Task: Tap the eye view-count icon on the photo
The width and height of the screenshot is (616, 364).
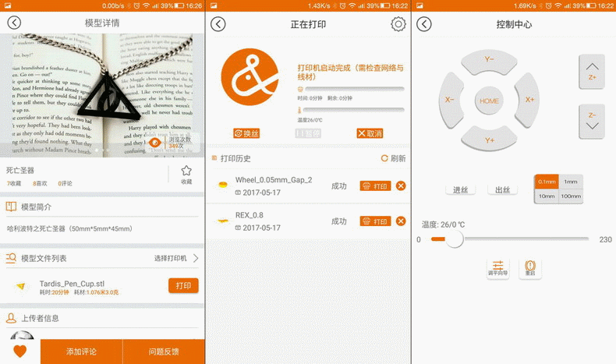Action: click(155, 143)
